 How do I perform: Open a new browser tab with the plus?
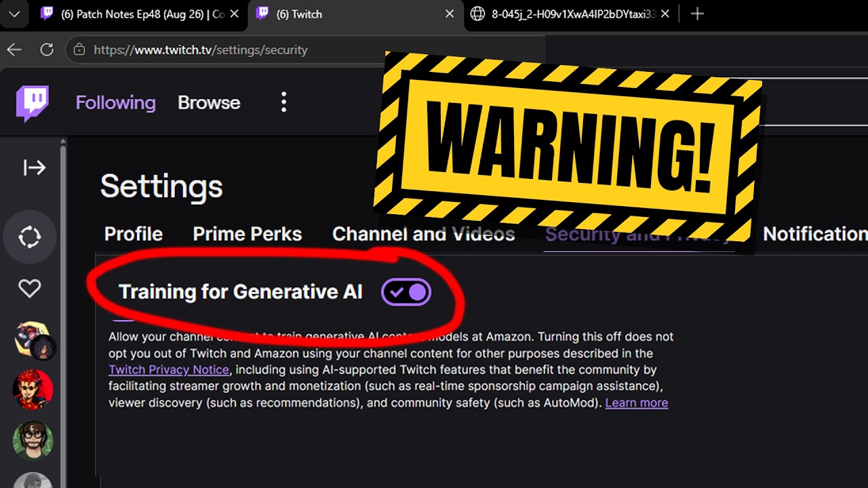(697, 14)
